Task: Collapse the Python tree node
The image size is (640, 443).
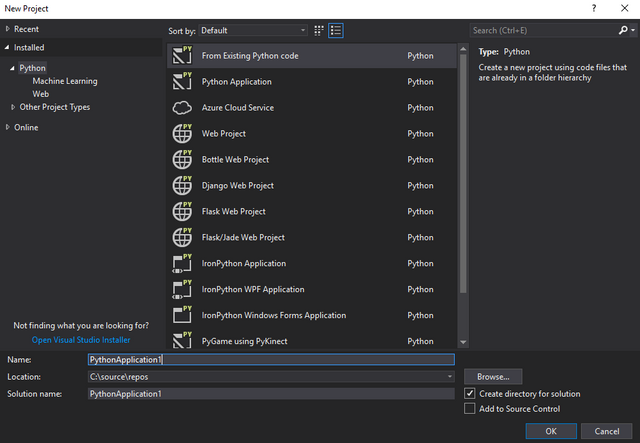Action: click(12, 68)
